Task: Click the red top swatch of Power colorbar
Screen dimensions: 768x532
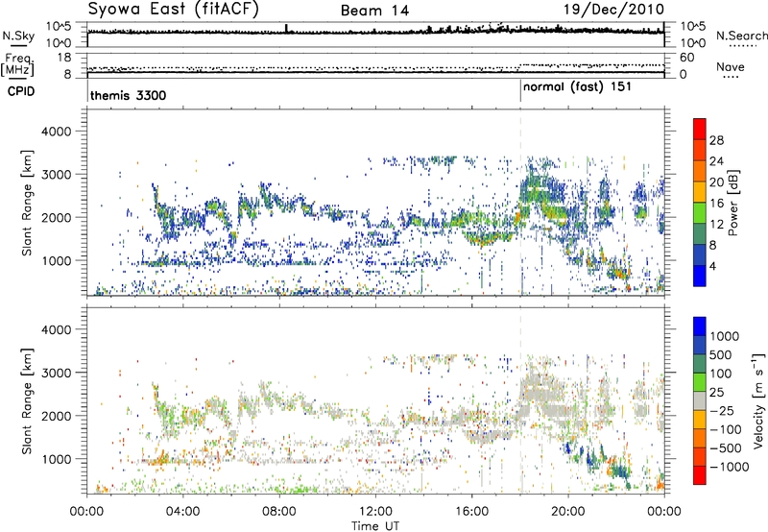Action: [700, 129]
